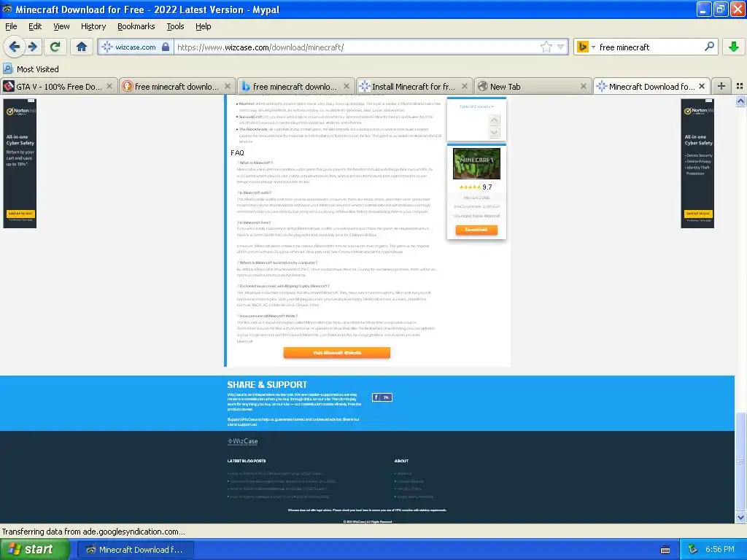
Task: Click the Visit Minecraft Website button
Action: (x=337, y=352)
